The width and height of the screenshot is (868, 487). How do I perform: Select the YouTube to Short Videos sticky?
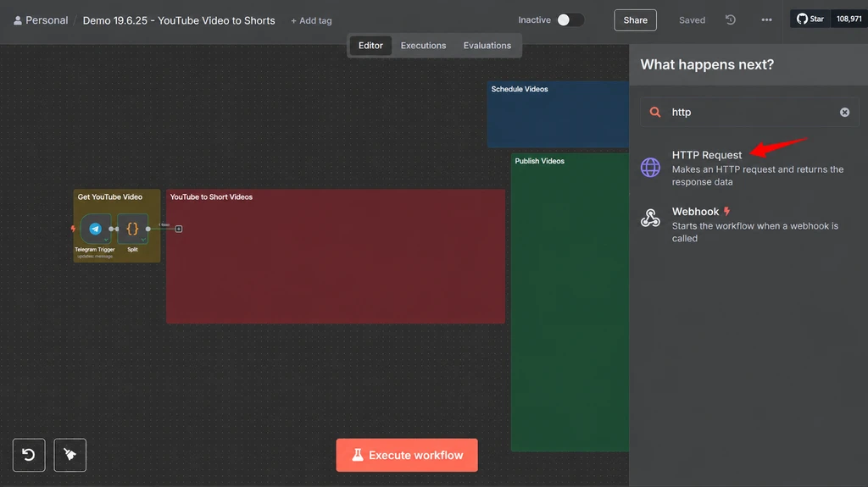[336, 257]
